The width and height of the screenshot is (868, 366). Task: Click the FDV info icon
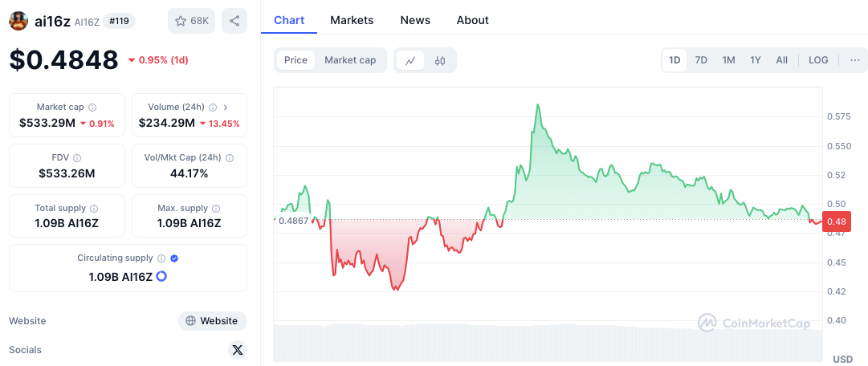(78, 158)
